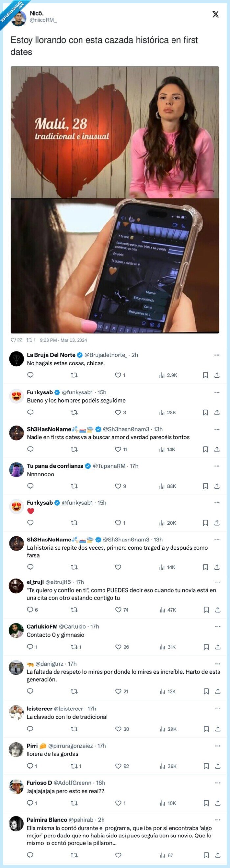
Task: Open Sh3HasNoName's profile name link
Action: (49, 429)
